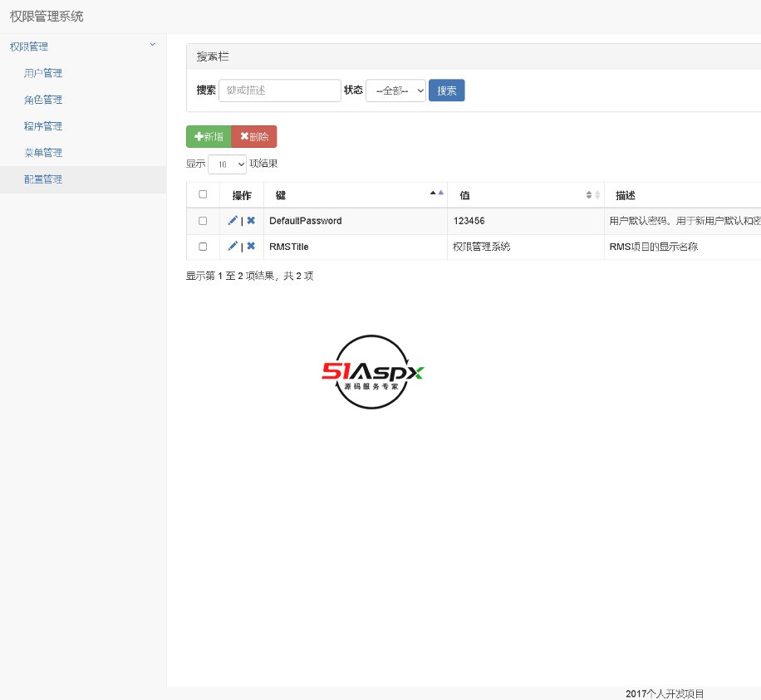
Task: Click the blue 搜索 search button
Action: [x=446, y=91]
